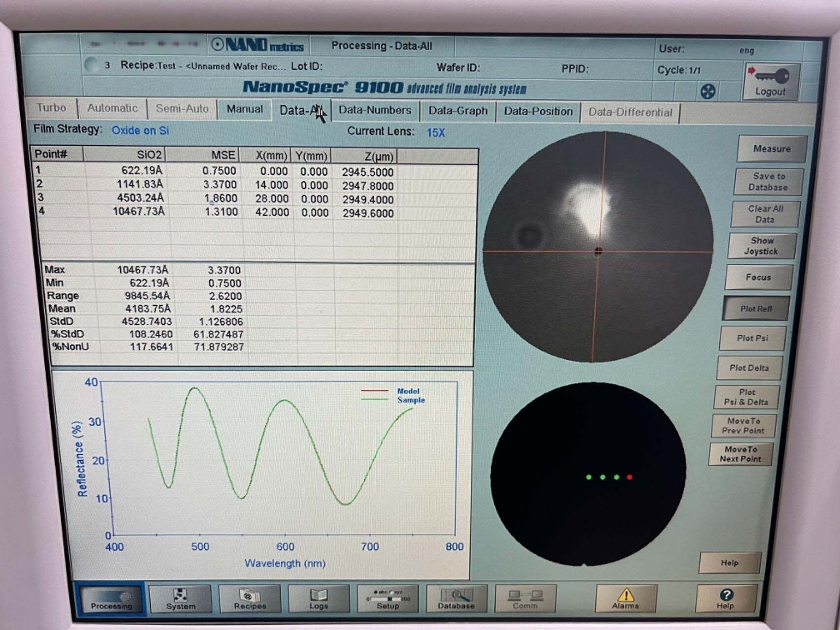Click the Range value 9845.54Å
The width and height of the screenshot is (840, 630).
(x=147, y=296)
